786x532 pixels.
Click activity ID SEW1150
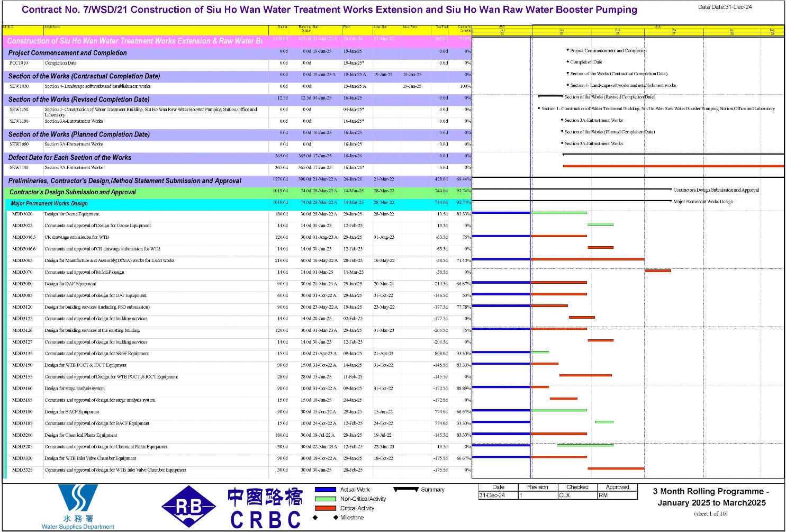tap(19, 110)
